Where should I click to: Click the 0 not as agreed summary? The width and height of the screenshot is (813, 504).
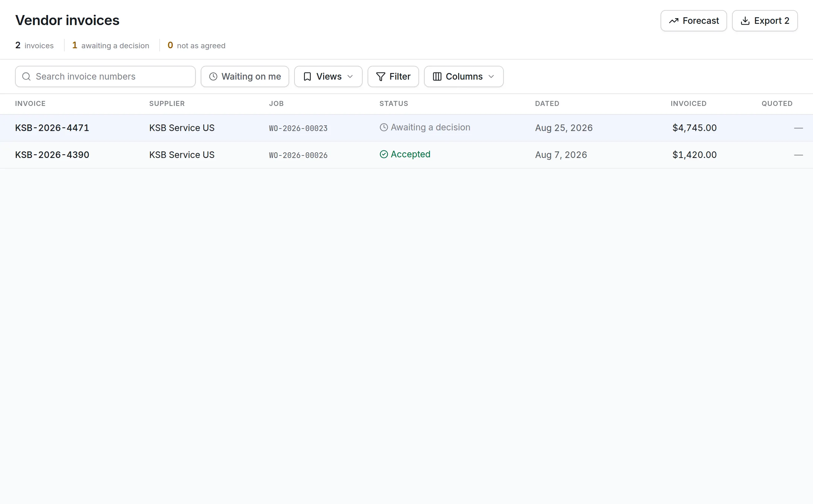pos(196,45)
